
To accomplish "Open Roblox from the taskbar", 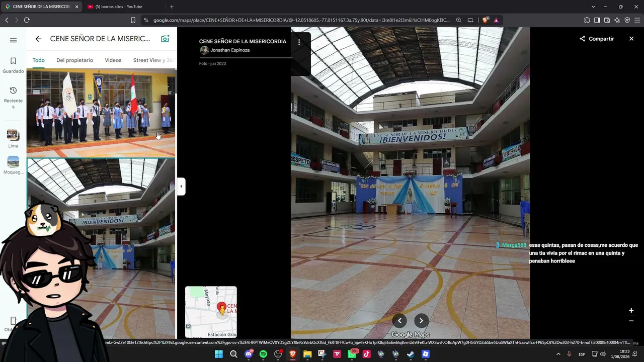I will (426, 354).
